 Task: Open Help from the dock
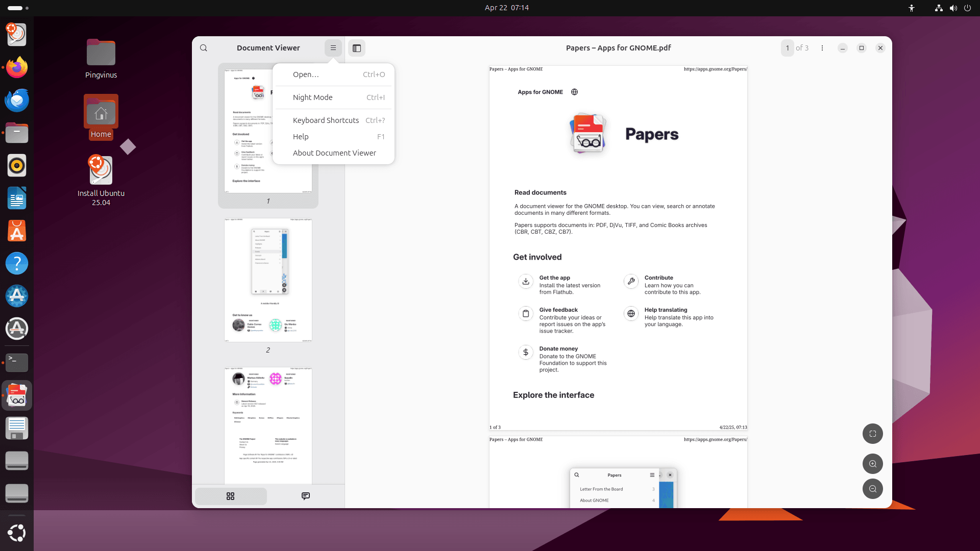[17, 263]
